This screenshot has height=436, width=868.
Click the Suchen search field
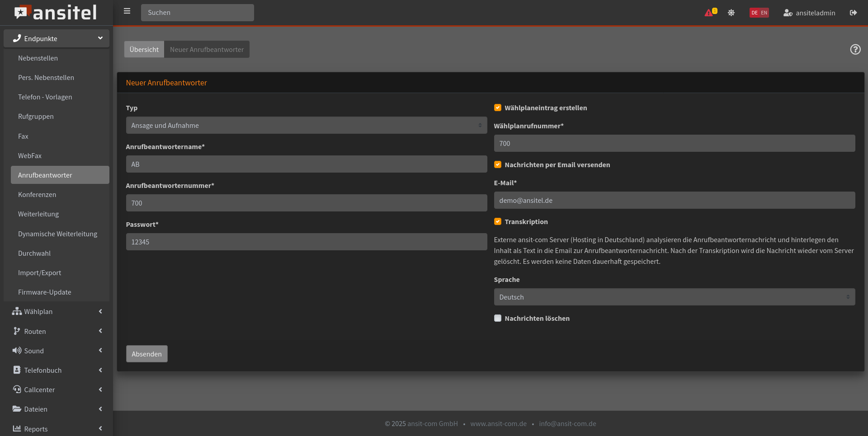[x=197, y=13]
